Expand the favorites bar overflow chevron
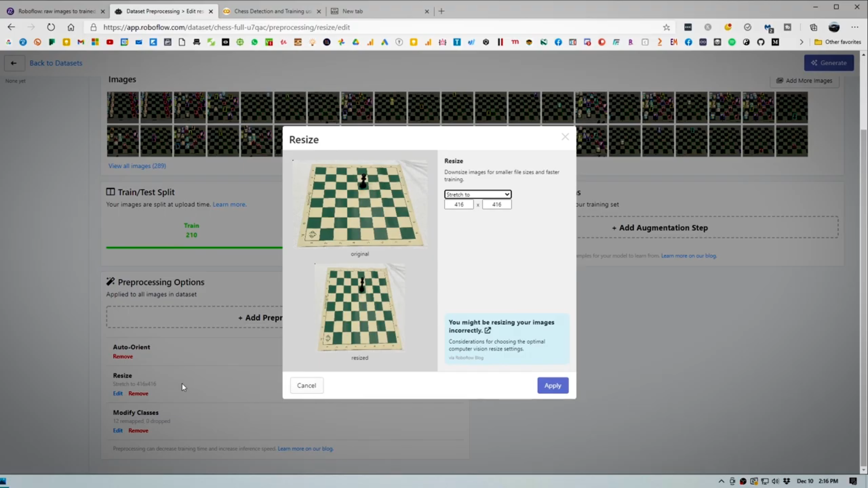 point(802,42)
